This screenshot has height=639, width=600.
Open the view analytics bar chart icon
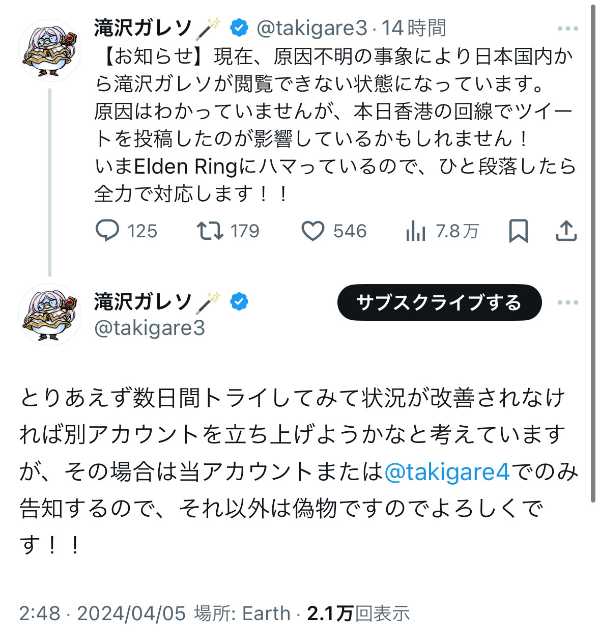point(416,231)
